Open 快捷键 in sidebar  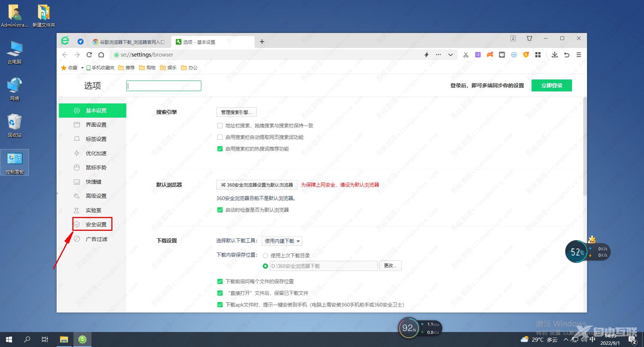tap(93, 182)
